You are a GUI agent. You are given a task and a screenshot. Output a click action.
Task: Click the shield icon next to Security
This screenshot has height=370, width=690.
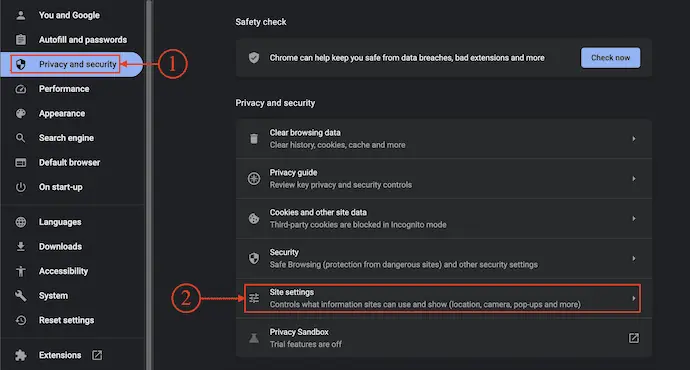tap(254, 258)
